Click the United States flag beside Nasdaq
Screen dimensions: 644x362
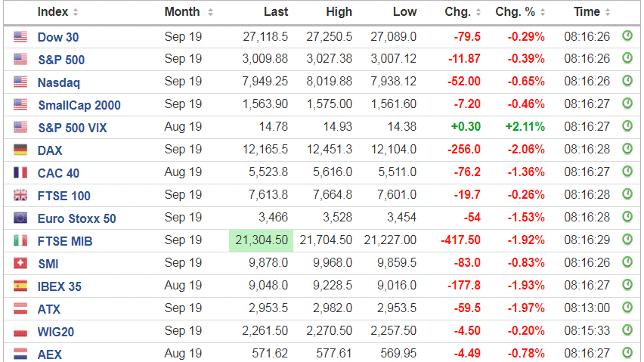pos(20,82)
